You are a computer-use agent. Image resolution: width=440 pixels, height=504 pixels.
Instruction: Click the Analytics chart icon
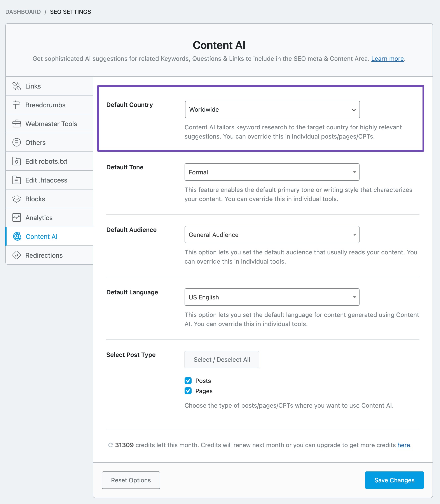tap(16, 218)
